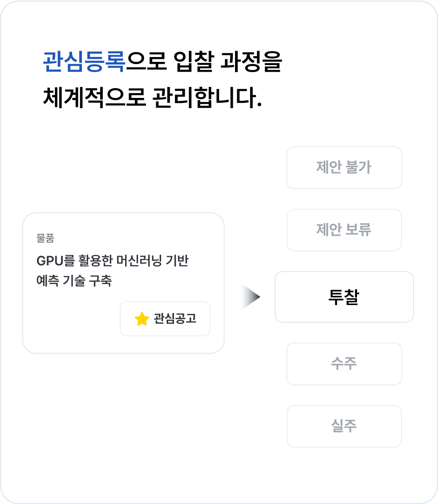Click the word 과정을 in the heading

(x=251, y=62)
